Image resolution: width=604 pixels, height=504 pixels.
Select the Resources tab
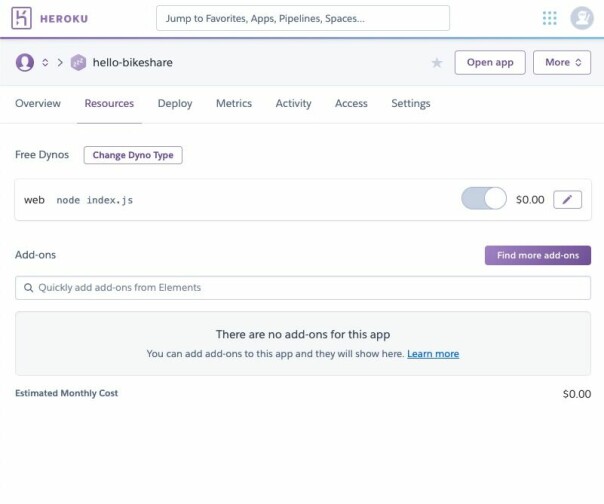click(109, 103)
